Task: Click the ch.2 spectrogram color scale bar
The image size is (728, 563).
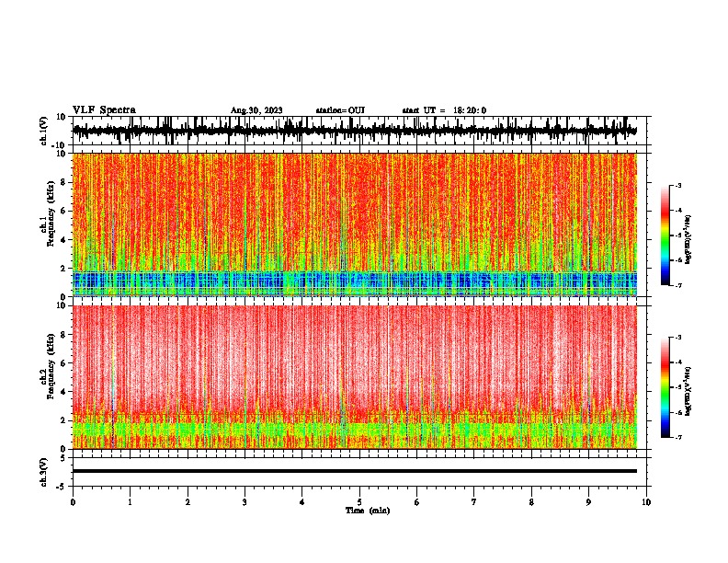Action: (665, 387)
